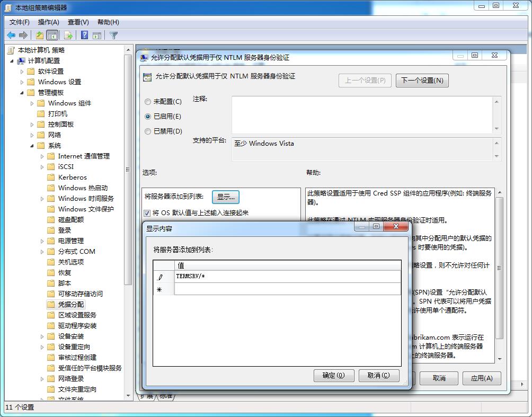Expand the 网络 folder in the tree
The height and width of the screenshot is (417, 532).
click(32, 135)
